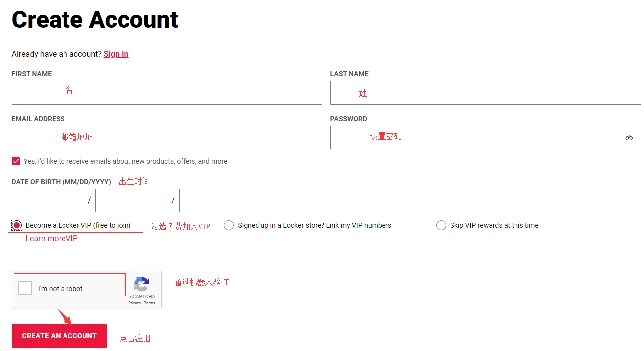644x351 pixels.
Task: Focus the Last Name field
Action: pyautogui.click(x=485, y=93)
